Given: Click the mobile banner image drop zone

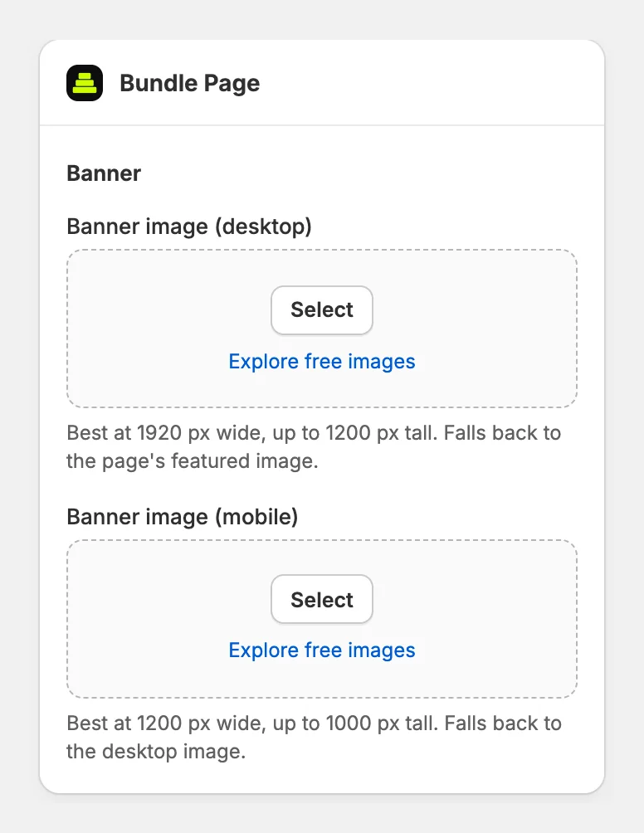Looking at the screenshot, I should pos(322,619).
